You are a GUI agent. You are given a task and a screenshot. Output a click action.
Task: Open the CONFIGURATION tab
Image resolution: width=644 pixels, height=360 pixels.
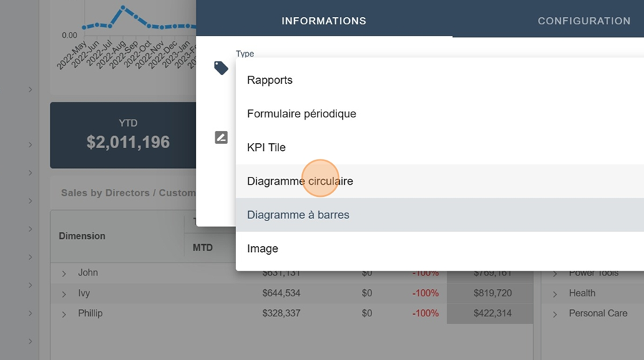pos(584,21)
